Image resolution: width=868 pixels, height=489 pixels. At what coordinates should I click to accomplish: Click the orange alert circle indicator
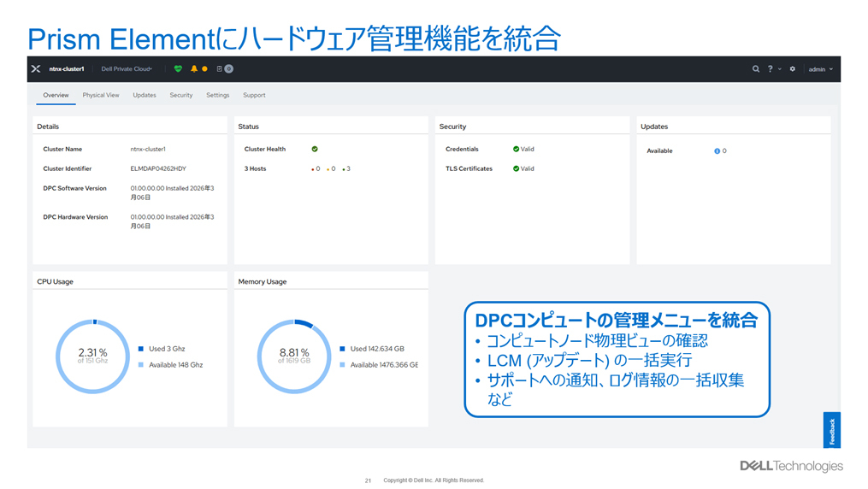pos(205,68)
